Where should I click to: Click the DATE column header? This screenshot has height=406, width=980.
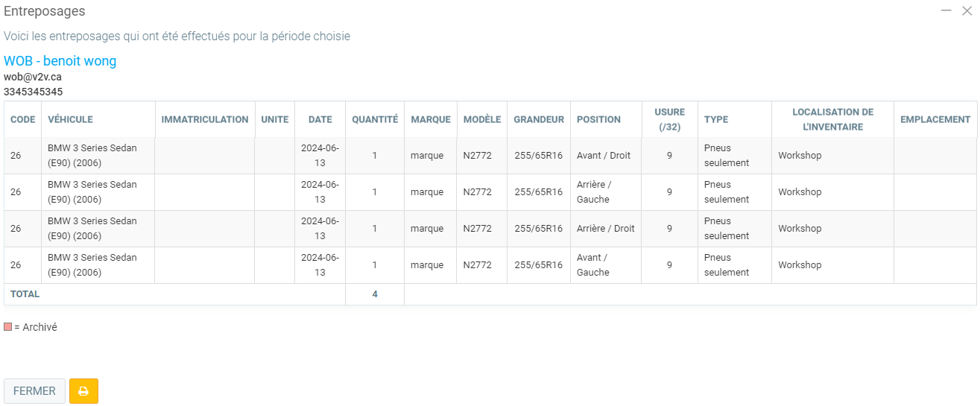(320, 119)
